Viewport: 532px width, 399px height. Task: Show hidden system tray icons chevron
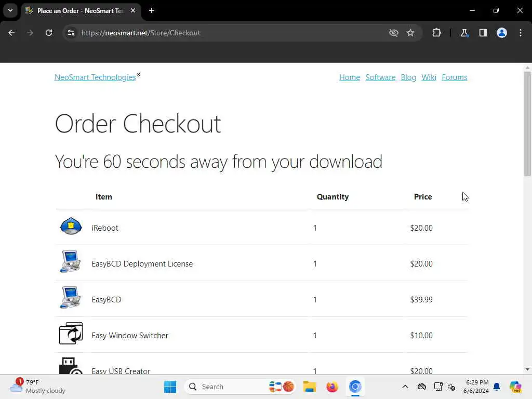405,387
